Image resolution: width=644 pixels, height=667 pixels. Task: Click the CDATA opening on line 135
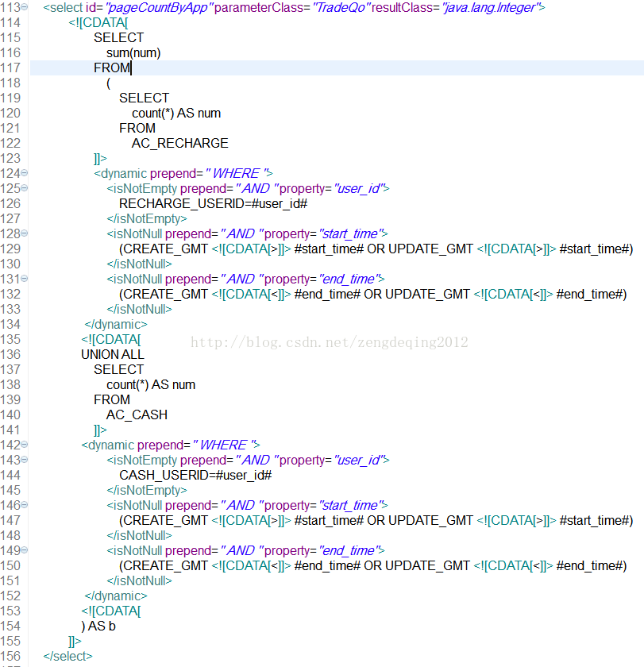[x=111, y=340]
